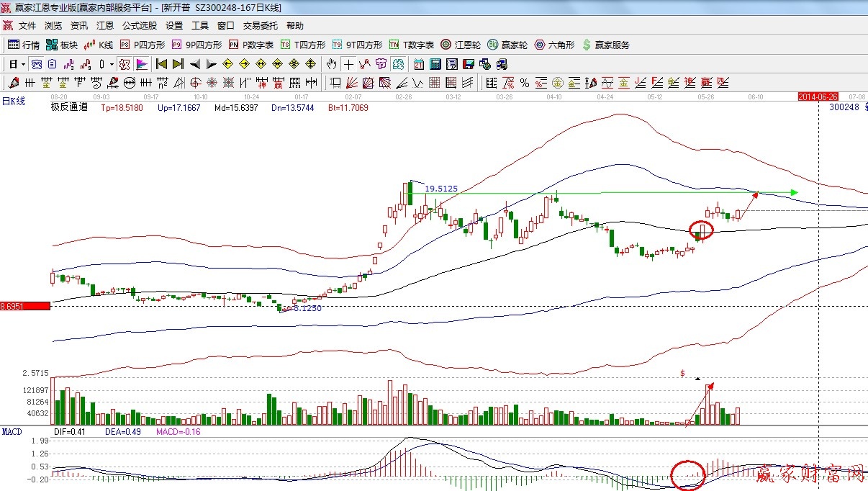Click the calculator icon in toolbar

(435, 64)
